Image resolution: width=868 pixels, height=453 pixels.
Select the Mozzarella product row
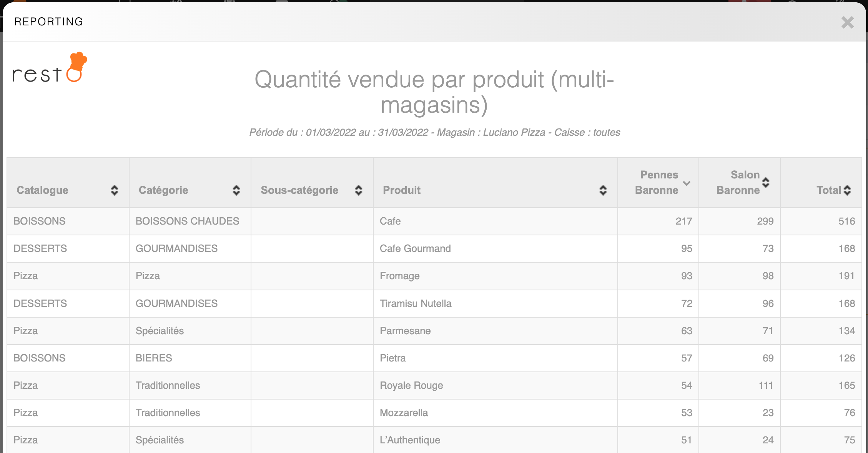click(x=404, y=413)
